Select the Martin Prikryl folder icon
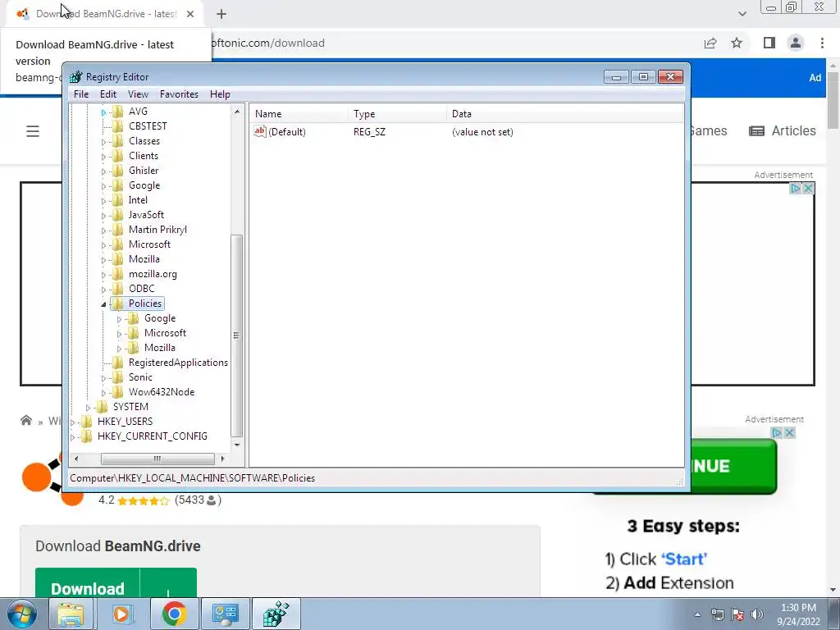 point(118,230)
